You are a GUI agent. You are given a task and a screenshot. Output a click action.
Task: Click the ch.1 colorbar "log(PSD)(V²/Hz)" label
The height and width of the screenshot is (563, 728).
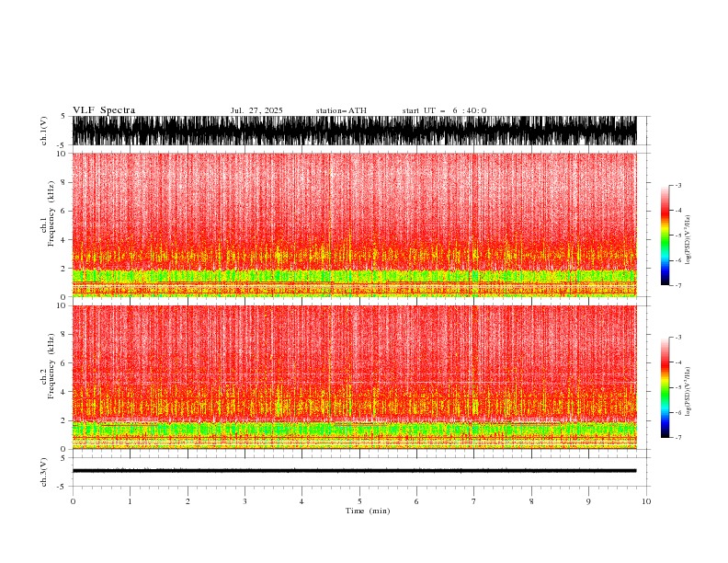(x=688, y=240)
